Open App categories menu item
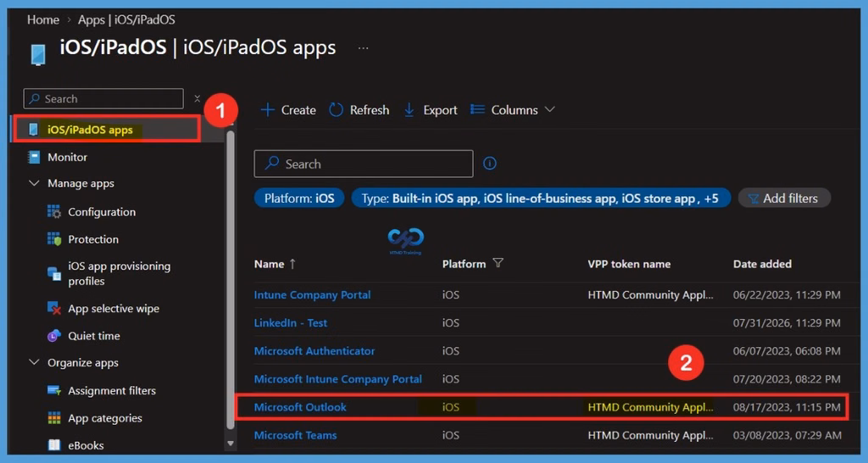The width and height of the screenshot is (868, 463). [105, 418]
